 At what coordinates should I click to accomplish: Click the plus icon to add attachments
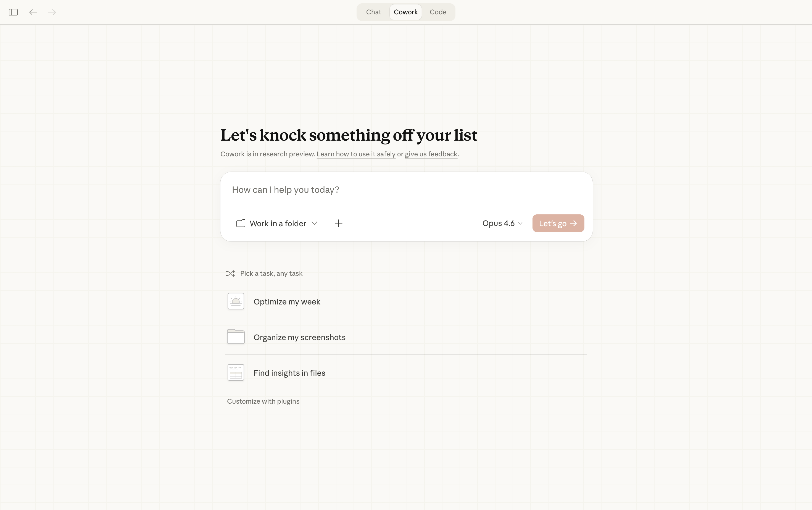coord(338,223)
